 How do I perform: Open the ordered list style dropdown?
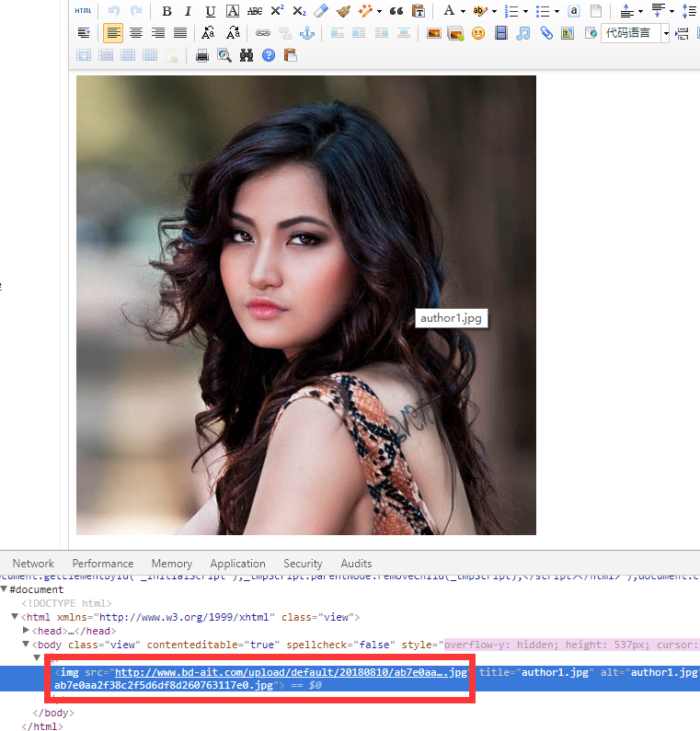(525, 11)
